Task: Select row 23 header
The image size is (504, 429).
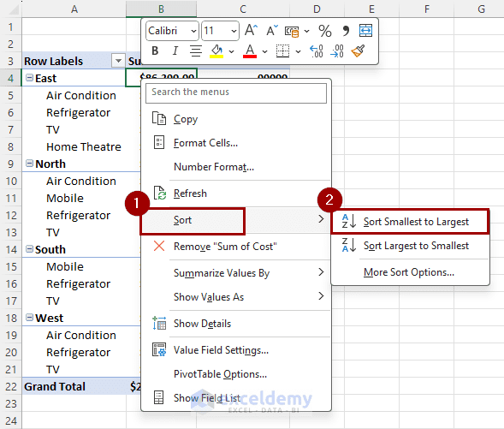Action: pyautogui.click(x=10, y=403)
